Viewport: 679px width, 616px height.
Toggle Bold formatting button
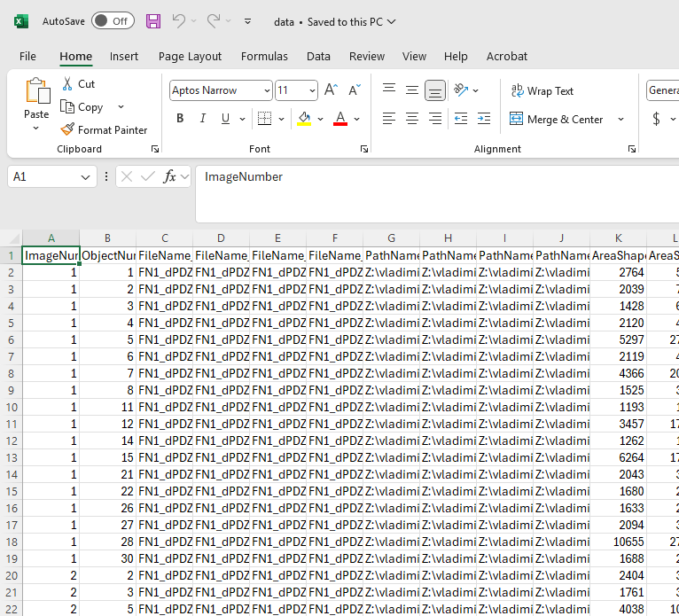coord(180,119)
